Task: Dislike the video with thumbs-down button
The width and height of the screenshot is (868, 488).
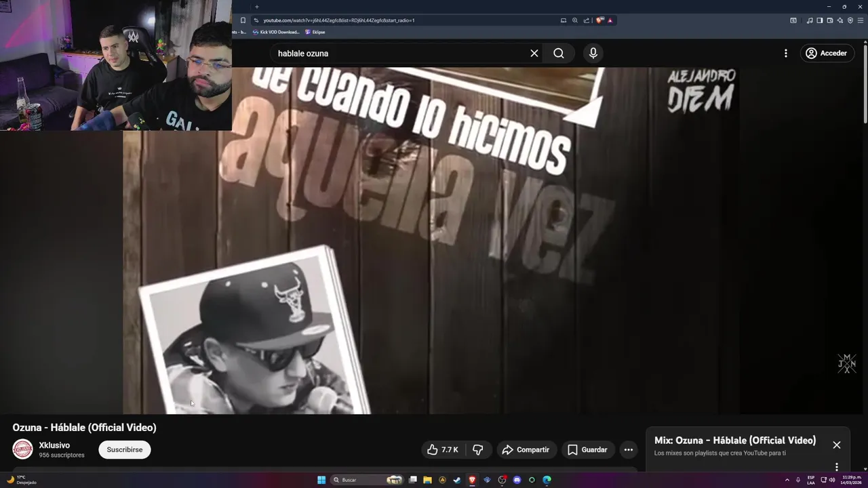Action: click(x=478, y=449)
